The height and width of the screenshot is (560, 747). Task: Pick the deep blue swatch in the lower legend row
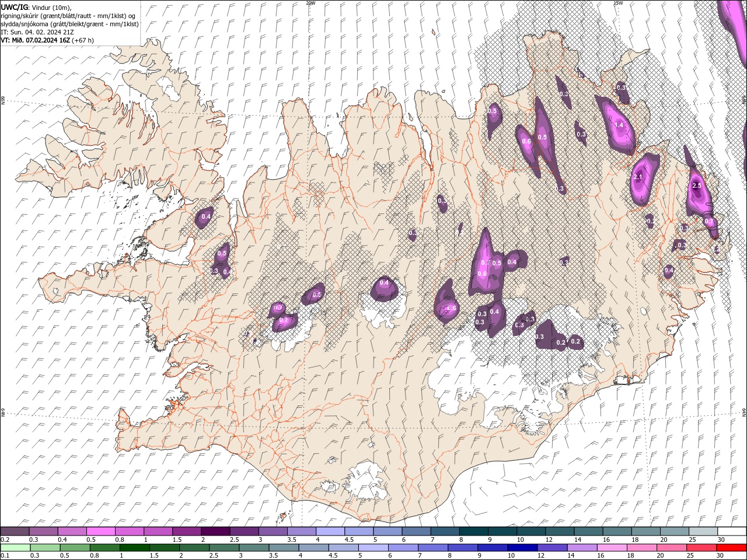tap(522, 548)
